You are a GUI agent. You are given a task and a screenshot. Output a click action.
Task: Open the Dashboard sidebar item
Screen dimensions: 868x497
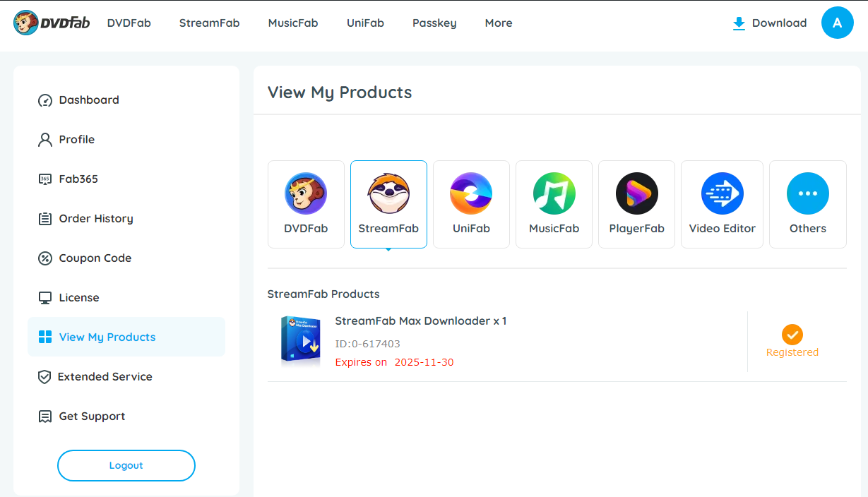(x=88, y=100)
